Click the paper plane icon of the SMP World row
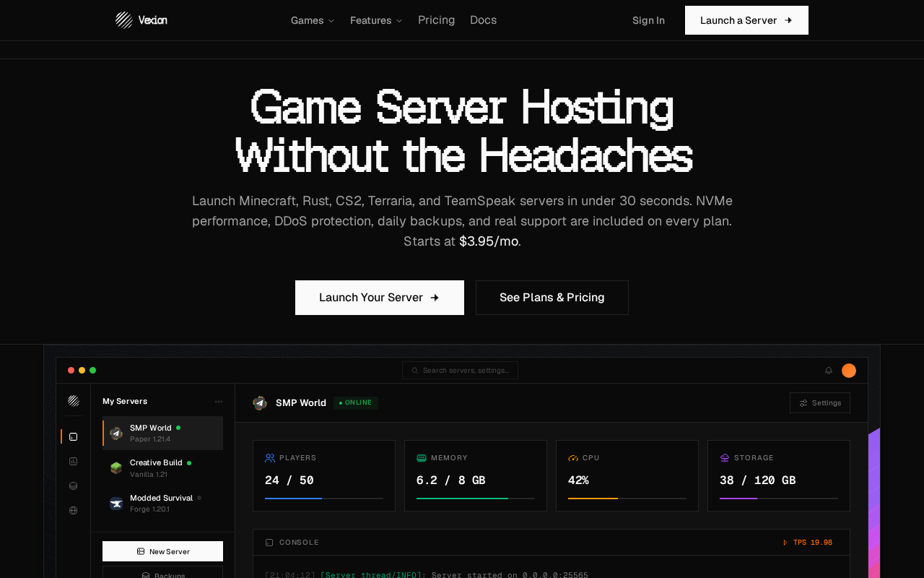 pyautogui.click(x=116, y=433)
